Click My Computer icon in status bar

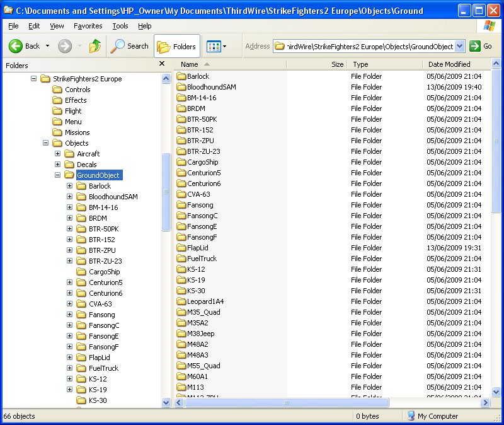tap(411, 416)
